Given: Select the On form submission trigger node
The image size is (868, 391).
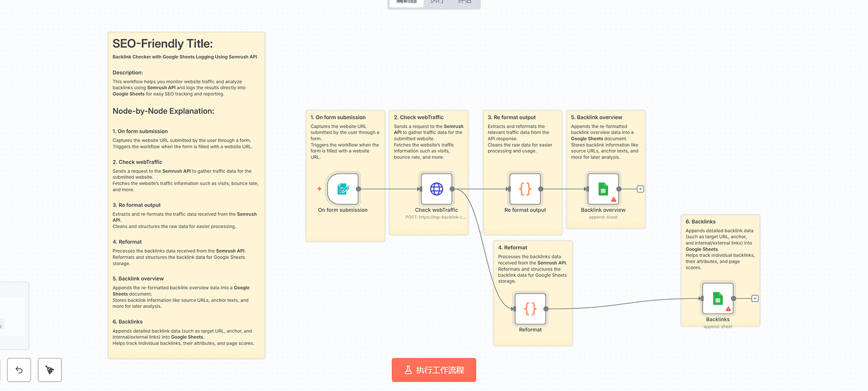Looking at the screenshot, I should click(343, 189).
